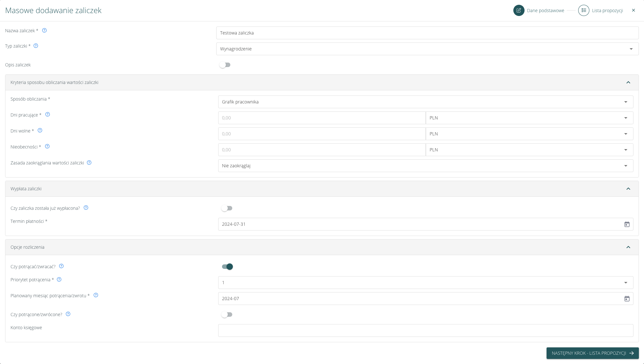Click the Konto księgowe input field

425,330
